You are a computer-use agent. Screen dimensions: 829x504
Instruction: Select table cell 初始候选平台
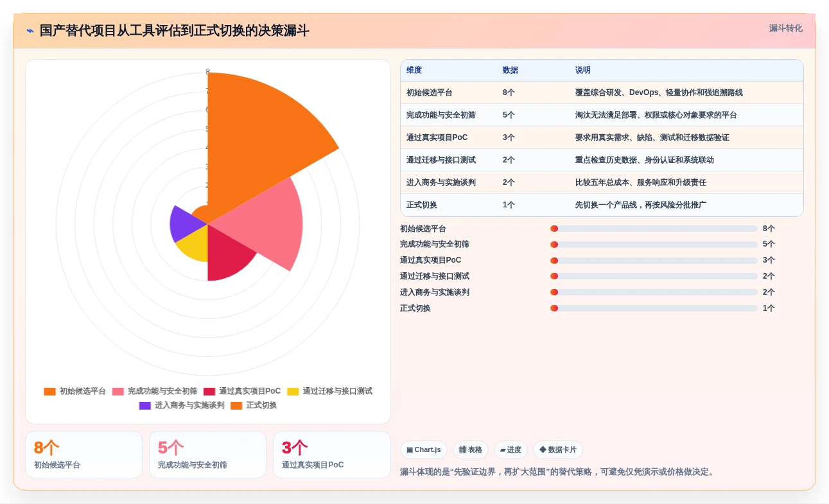tap(430, 92)
